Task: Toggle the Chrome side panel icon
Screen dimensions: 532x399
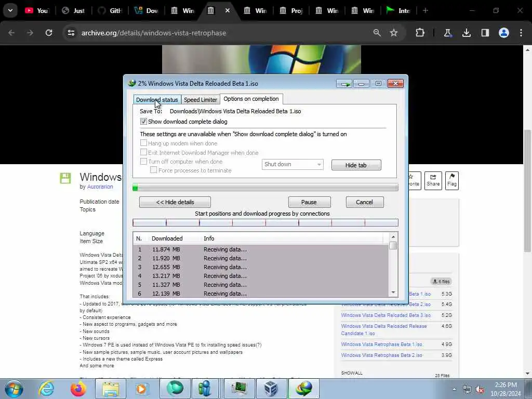Action: (485, 33)
